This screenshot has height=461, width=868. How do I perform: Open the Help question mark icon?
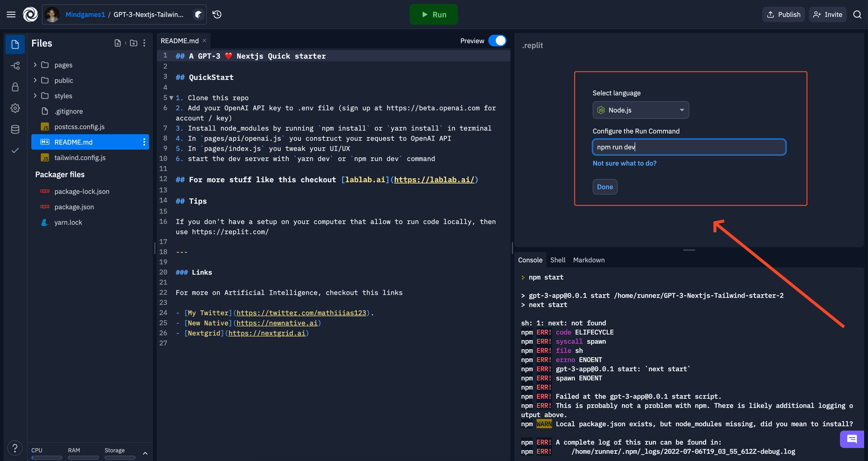click(x=15, y=448)
